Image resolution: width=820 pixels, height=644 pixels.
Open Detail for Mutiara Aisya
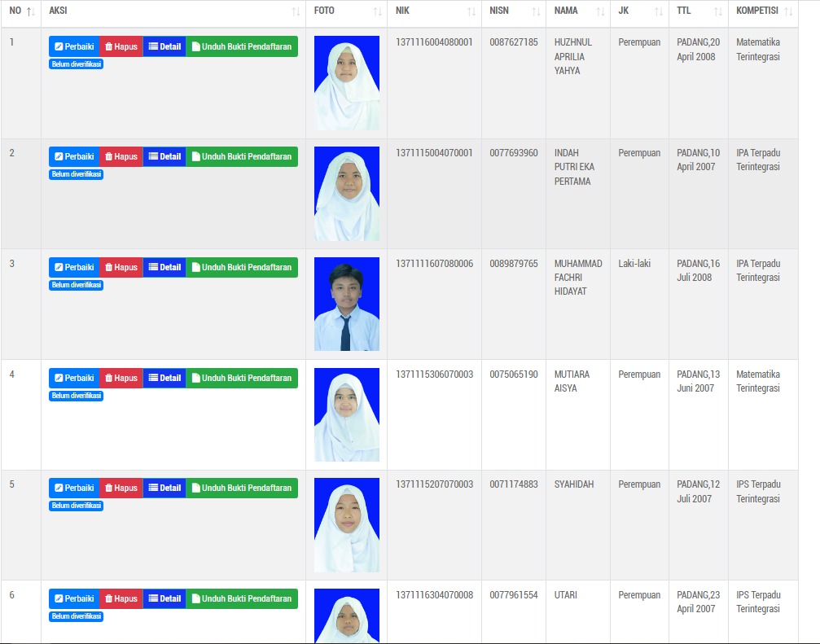(x=164, y=378)
